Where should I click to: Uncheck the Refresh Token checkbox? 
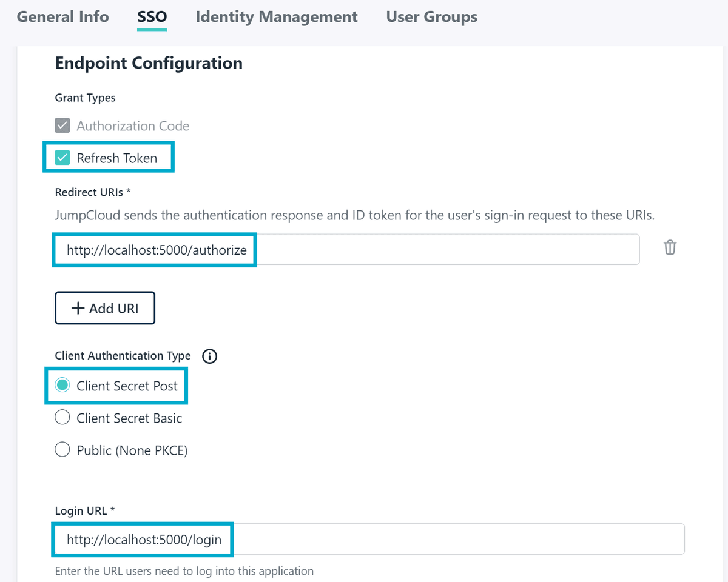(x=62, y=156)
